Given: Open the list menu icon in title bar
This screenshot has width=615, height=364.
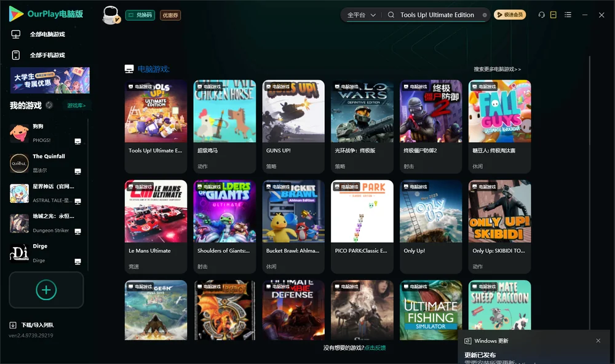Looking at the screenshot, I should click(x=568, y=15).
